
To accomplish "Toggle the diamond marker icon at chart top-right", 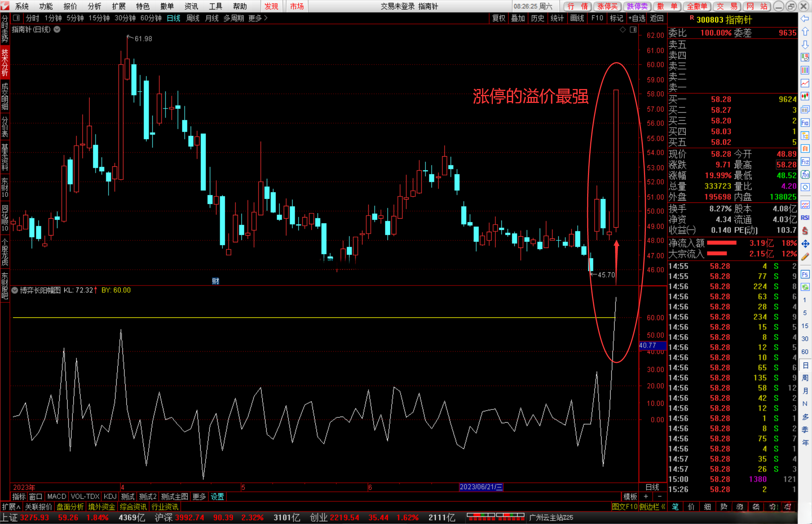I will click(x=623, y=30).
